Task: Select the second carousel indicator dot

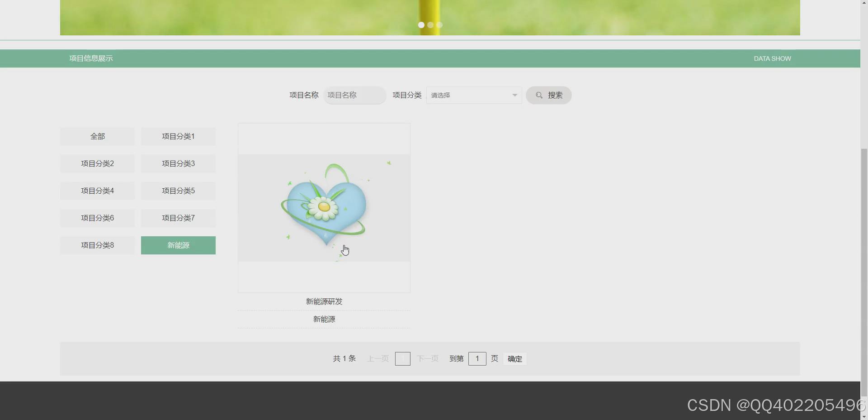Action: pyautogui.click(x=430, y=25)
